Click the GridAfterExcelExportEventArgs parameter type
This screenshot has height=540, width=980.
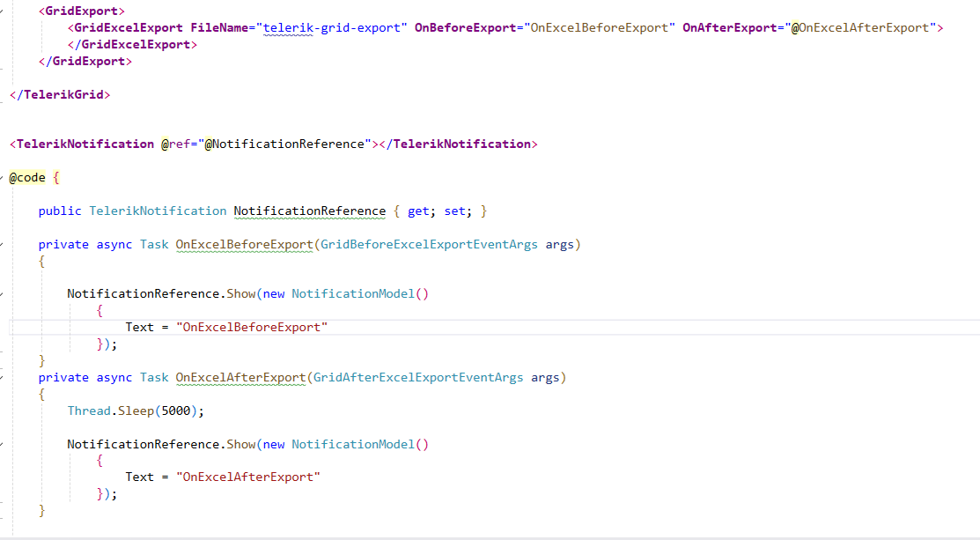418,377
